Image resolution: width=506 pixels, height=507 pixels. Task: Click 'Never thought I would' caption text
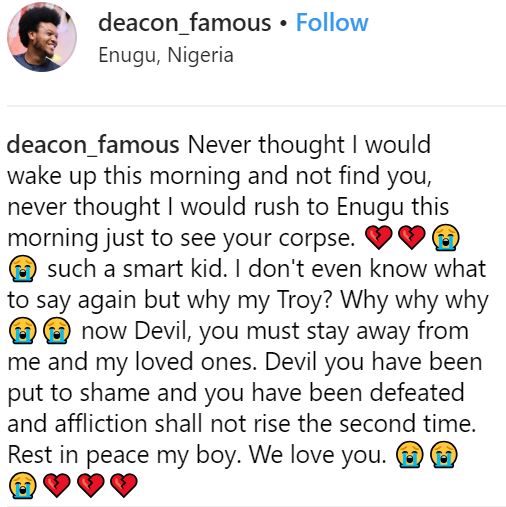tap(309, 145)
